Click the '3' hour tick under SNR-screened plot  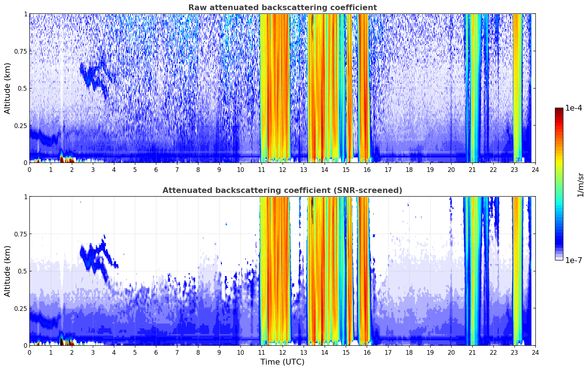tap(93, 352)
